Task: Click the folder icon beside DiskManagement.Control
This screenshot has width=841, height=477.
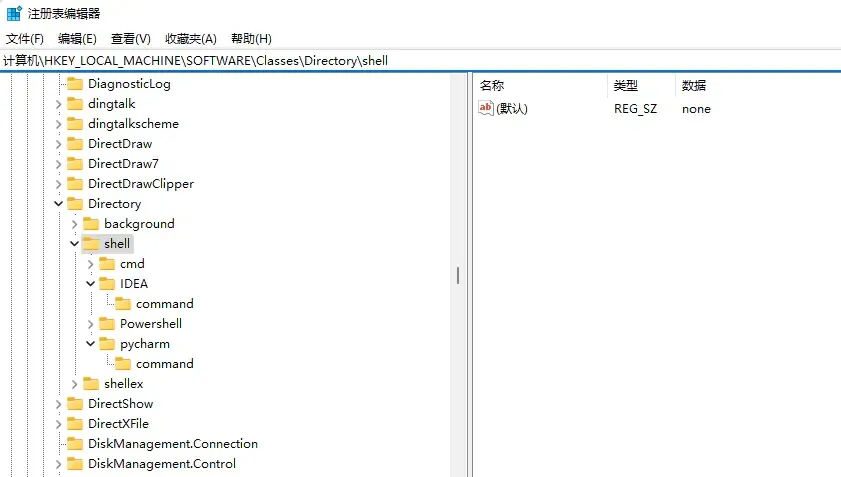Action: [x=75, y=464]
